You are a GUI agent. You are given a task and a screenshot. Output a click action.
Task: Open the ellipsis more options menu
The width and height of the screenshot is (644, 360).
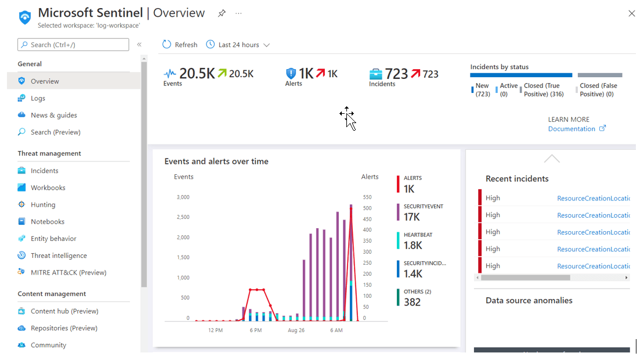[239, 13]
